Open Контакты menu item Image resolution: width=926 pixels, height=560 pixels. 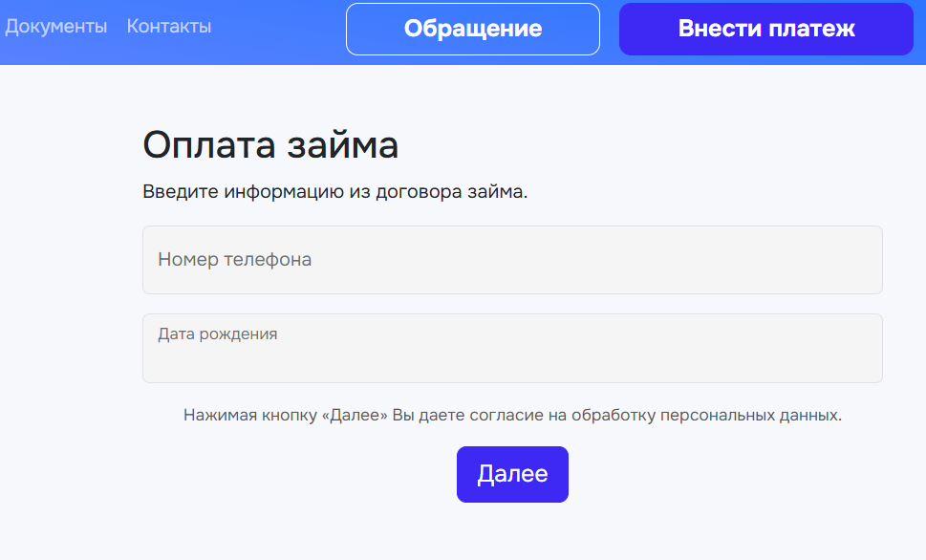[169, 27]
